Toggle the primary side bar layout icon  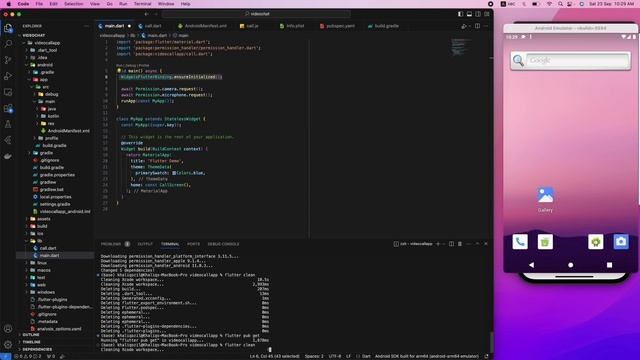[x=460, y=14]
